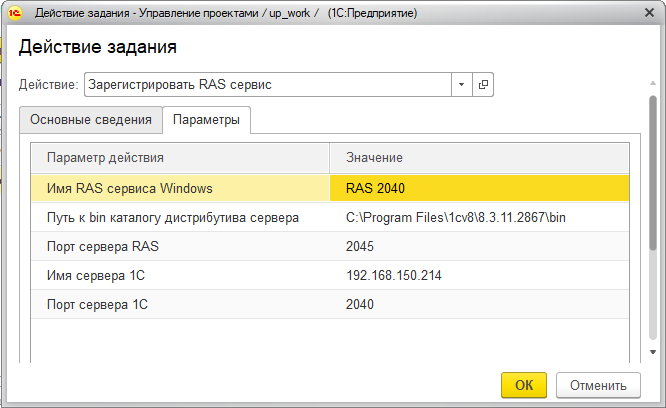Click the scrollbar up arrow
666x408 pixels.
[653, 83]
